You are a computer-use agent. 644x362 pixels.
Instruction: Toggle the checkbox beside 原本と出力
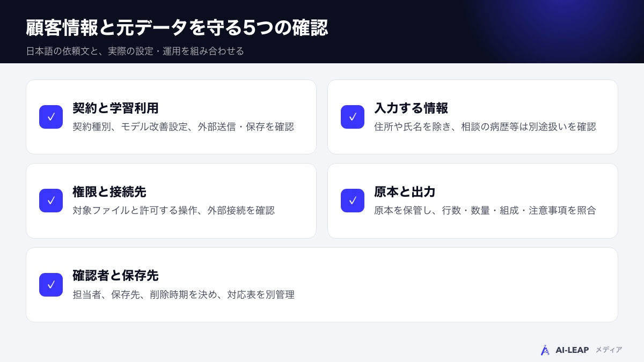[x=353, y=201]
